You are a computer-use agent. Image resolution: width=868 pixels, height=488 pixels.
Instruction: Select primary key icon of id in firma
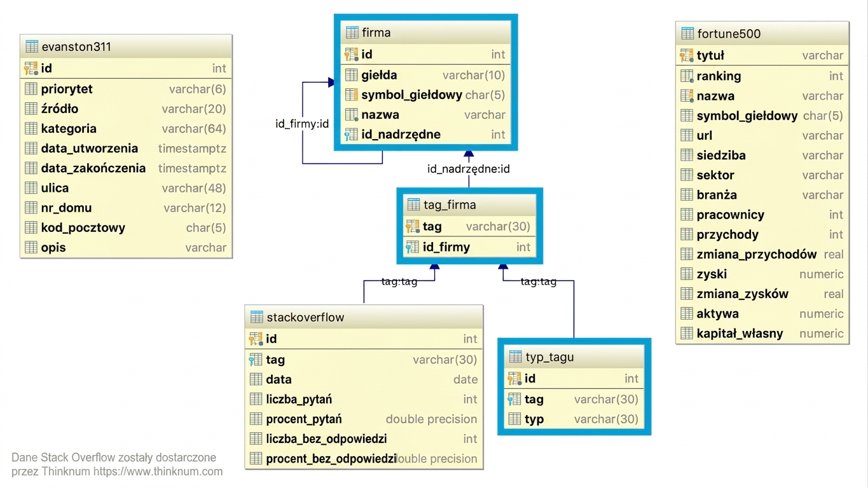coord(352,54)
